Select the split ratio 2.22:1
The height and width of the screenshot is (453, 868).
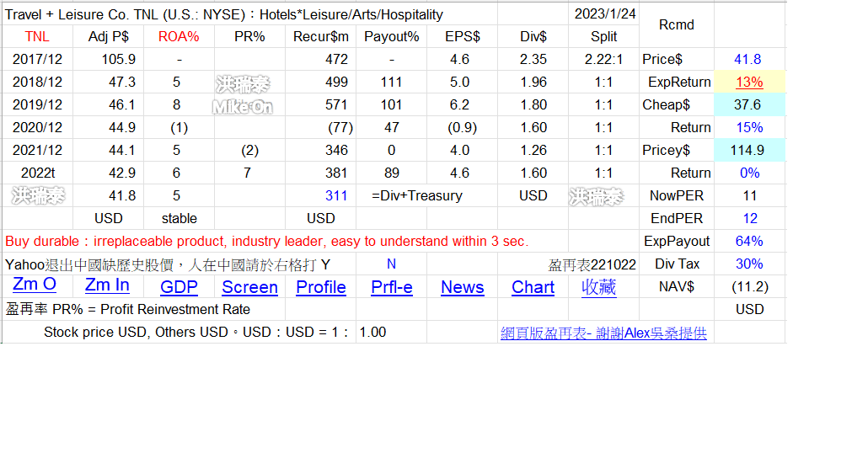pyautogui.click(x=603, y=59)
